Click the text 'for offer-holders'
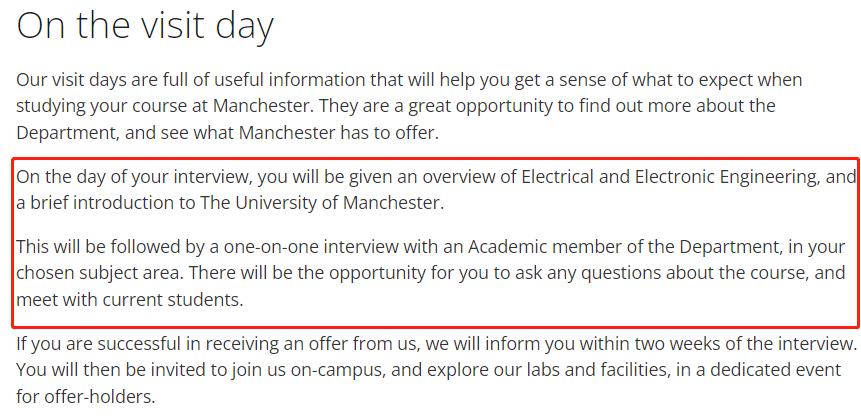The image size is (861, 420). click(85, 396)
